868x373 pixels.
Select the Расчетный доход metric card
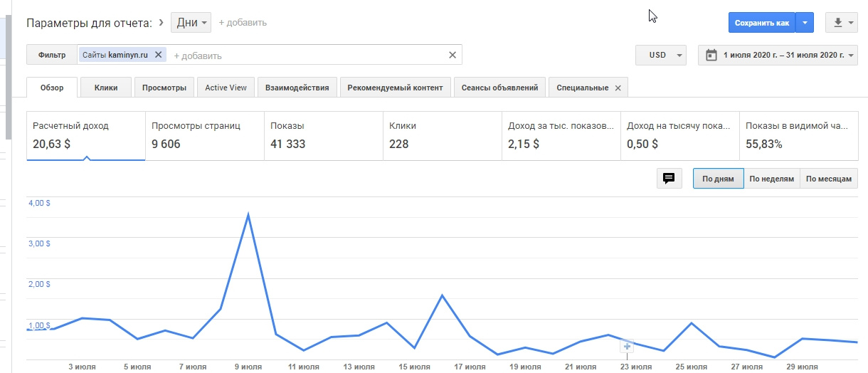[86, 135]
